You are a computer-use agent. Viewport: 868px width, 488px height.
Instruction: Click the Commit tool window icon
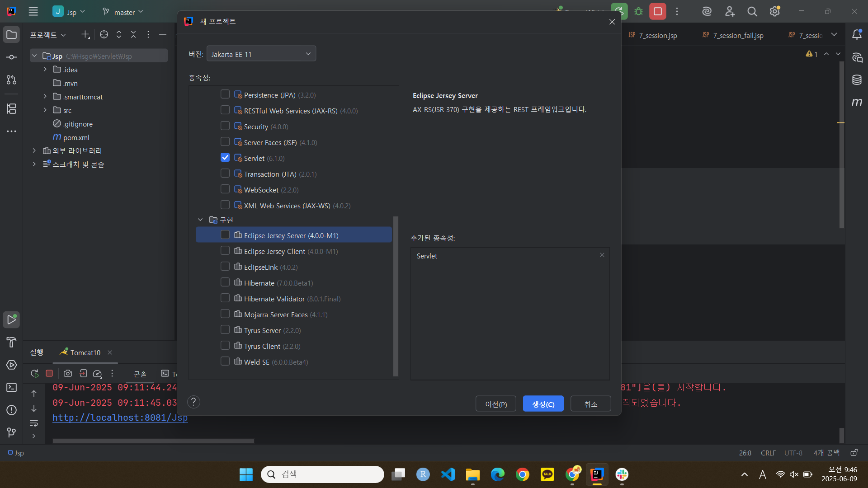(12, 57)
